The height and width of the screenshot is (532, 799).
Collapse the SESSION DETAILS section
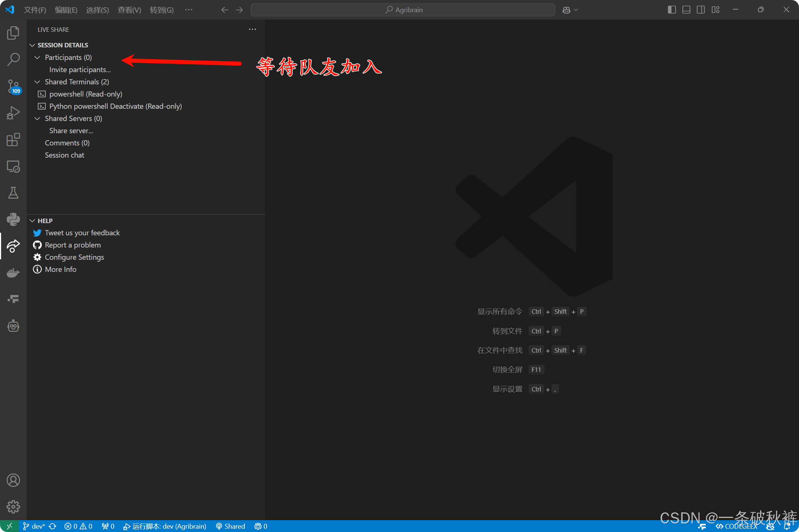[32, 45]
